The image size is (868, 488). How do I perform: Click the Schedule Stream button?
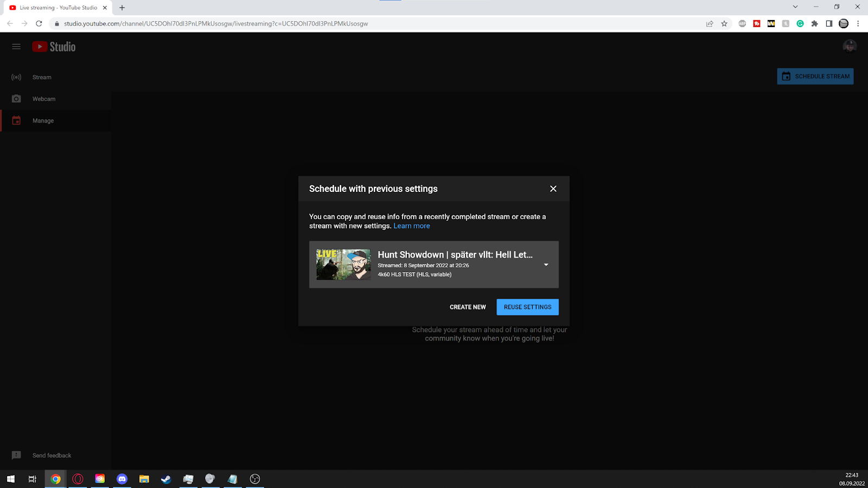[815, 76]
